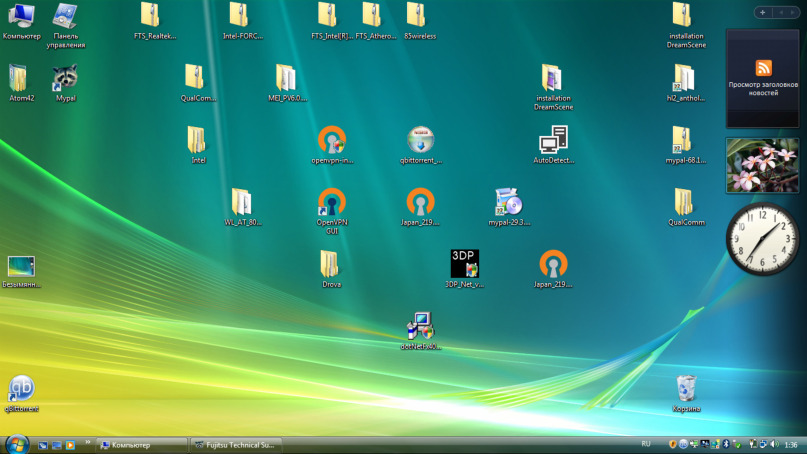Click the flower slideshow gadget picture

762,165
